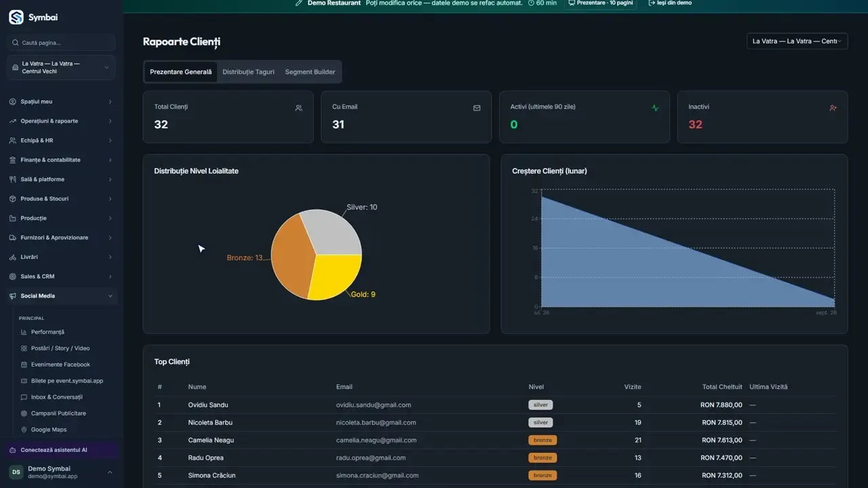Click the Social Media megaphone icon
Screen dimensions: 868x488
coord(13,296)
